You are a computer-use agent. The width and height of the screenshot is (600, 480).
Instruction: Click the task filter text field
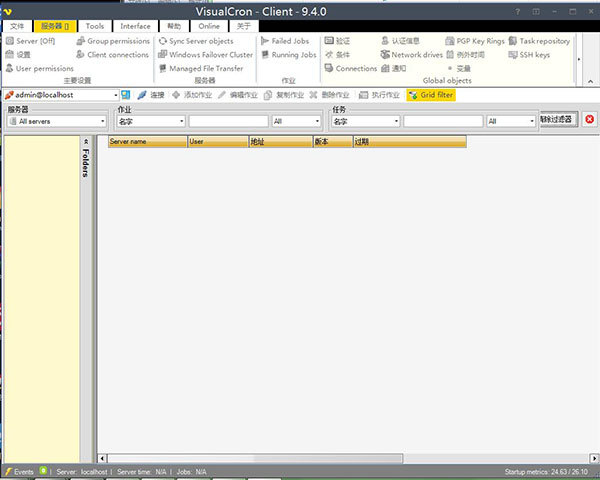tap(443, 121)
